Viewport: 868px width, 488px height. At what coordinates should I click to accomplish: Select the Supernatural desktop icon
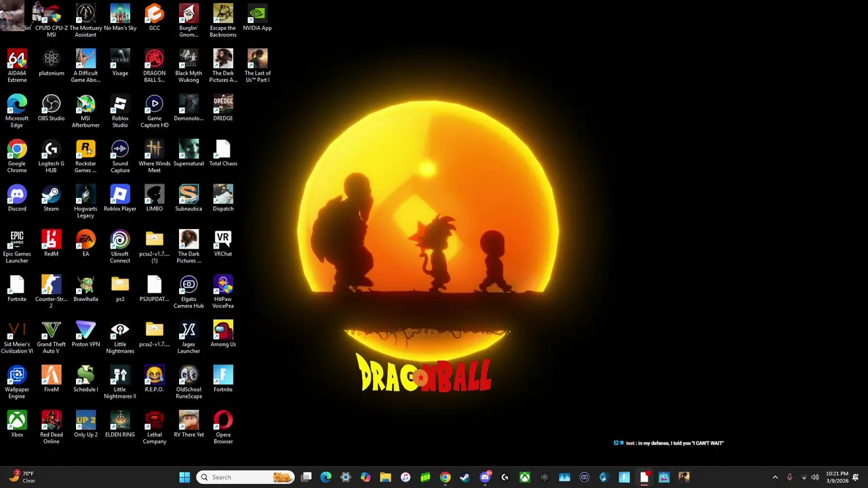[189, 153]
